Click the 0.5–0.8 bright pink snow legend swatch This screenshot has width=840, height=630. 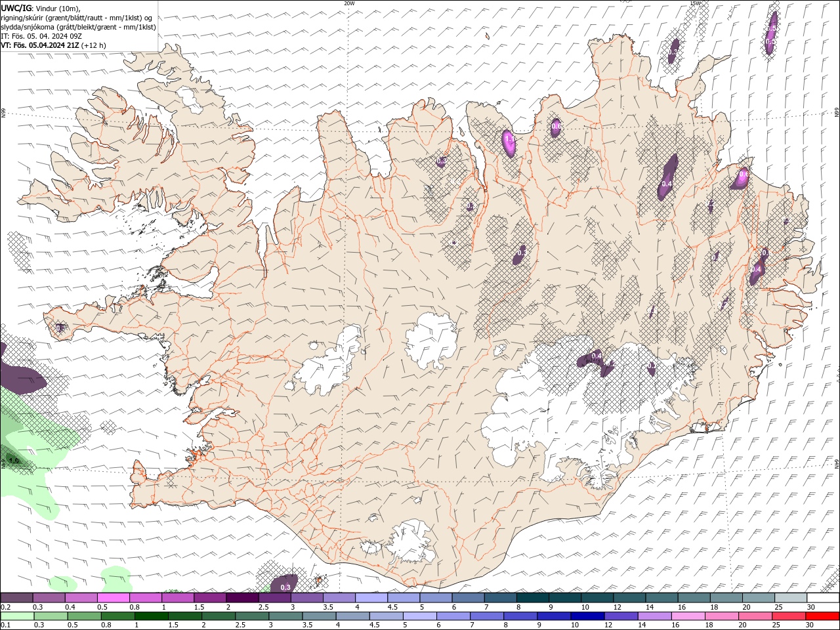(x=113, y=598)
